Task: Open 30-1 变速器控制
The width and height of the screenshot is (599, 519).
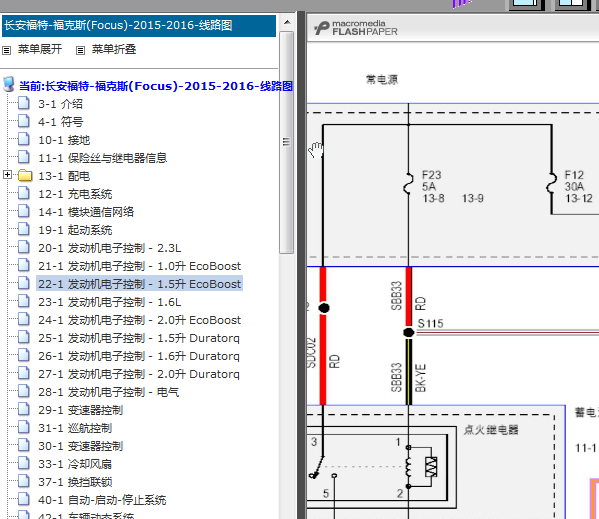Action: pos(80,446)
